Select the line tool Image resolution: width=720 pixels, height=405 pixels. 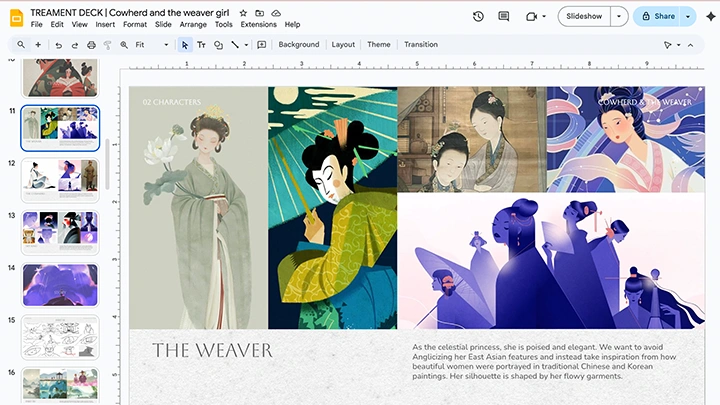point(235,45)
